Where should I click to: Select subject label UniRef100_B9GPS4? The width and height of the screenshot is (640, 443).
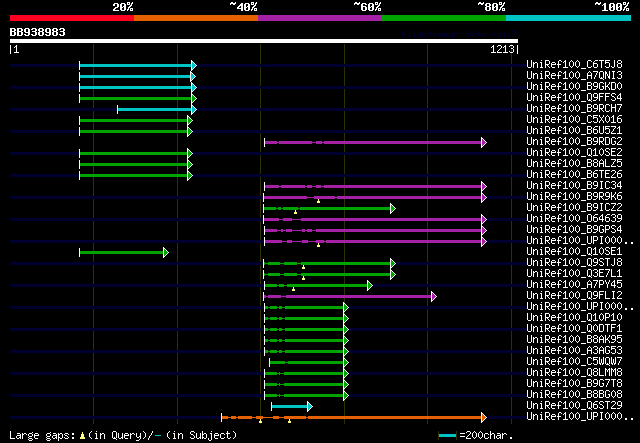[574, 229]
